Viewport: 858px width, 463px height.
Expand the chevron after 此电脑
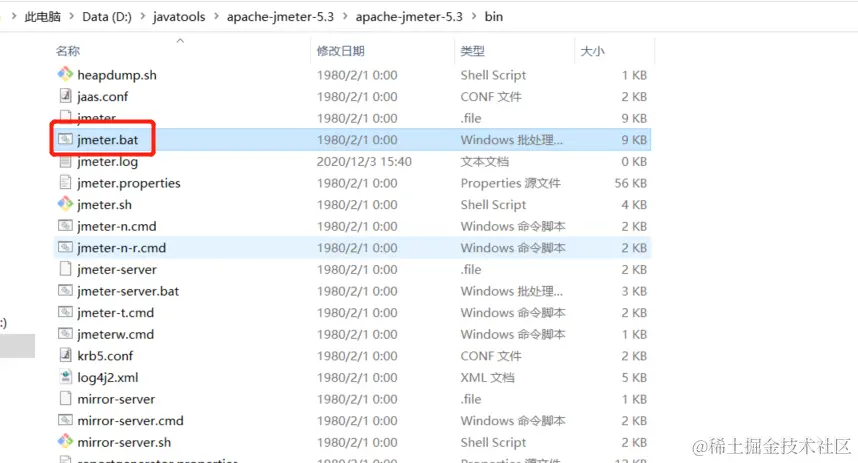click(72, 16)
